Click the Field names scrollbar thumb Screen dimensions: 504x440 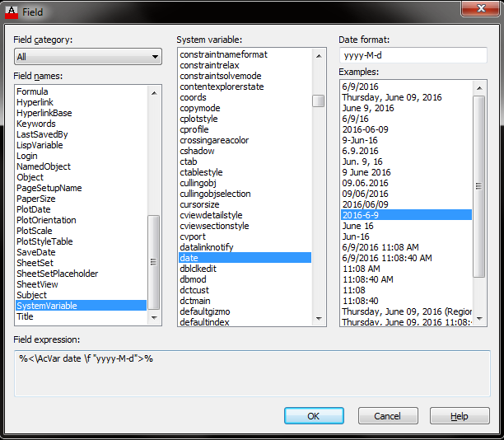point(154,262)
